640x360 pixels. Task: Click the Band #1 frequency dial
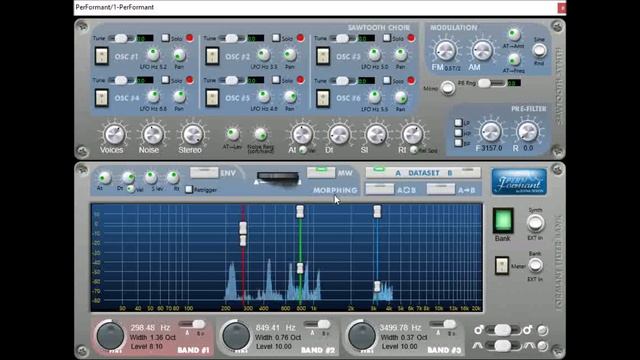[x=110, y=336]
